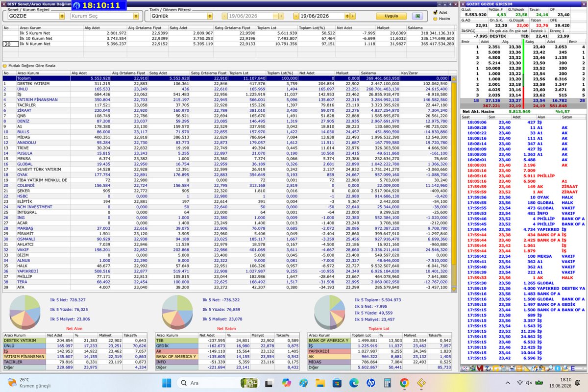Check the battery status icon
Screen dimensions: 588x392
[x=539, y=383]
